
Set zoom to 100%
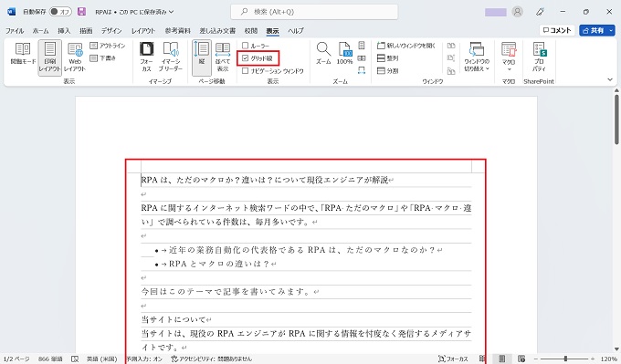344,54
